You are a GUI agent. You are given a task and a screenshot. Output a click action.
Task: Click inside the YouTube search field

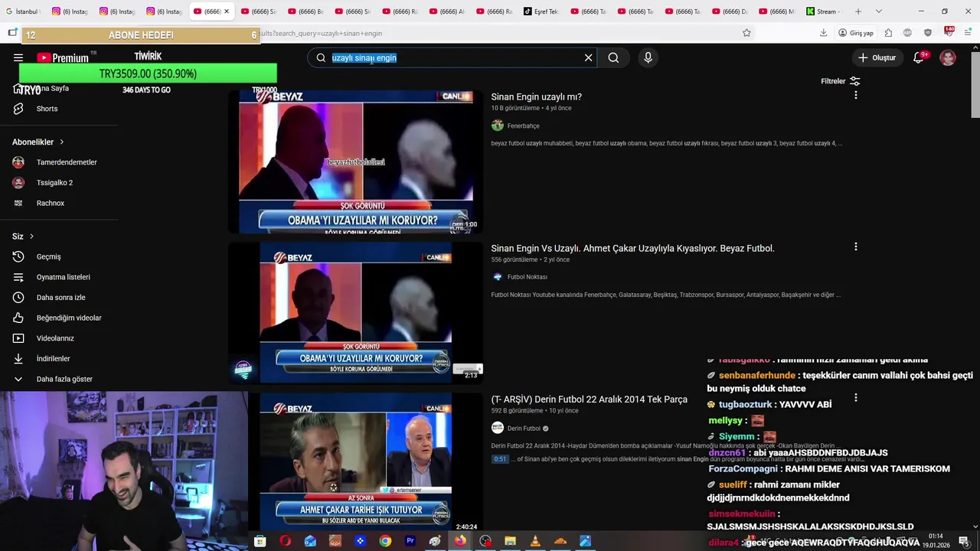click(x=452, y=57)
